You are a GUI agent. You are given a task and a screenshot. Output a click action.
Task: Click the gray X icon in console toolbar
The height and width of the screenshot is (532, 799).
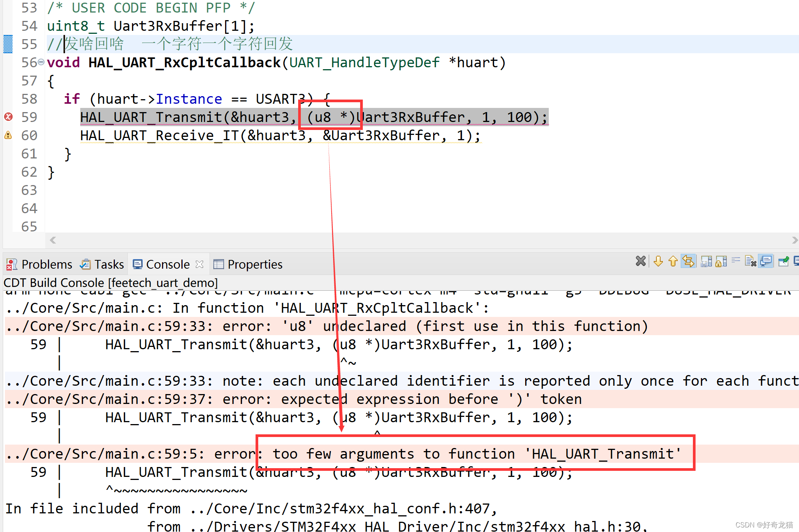click(x=641, y=261)
